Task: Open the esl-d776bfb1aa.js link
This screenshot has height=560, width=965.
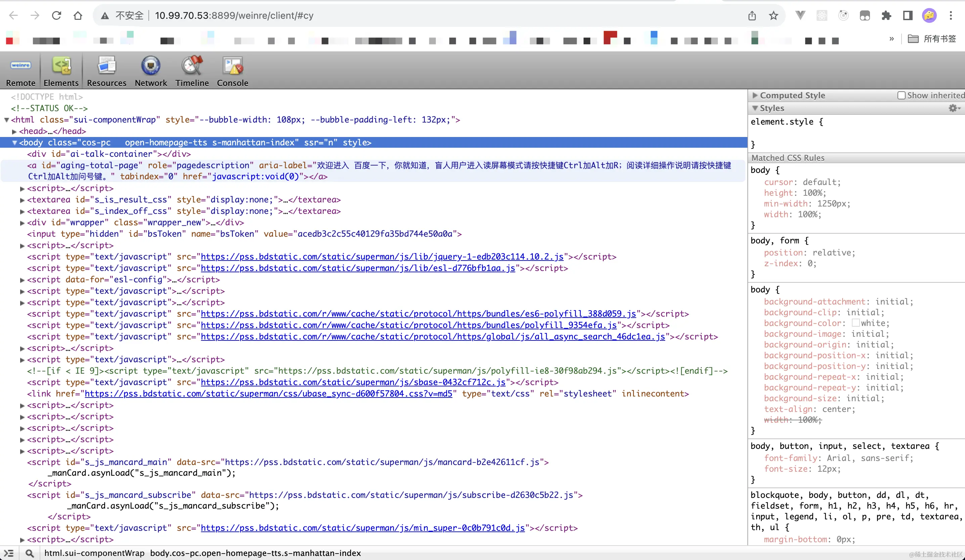Action: 358,268
